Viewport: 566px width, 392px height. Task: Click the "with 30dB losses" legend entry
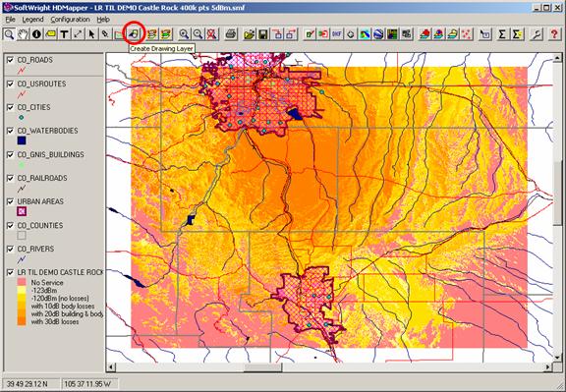tap(55, 321)
